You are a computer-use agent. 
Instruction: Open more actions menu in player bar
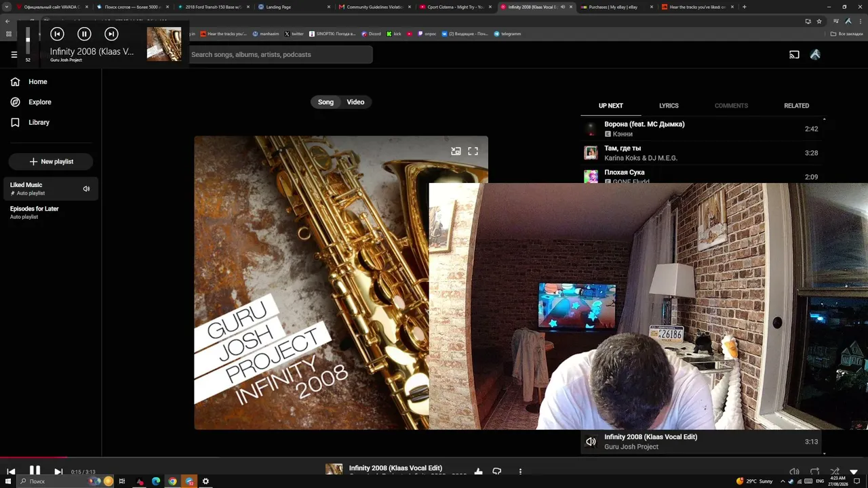[x=520, y=472]
